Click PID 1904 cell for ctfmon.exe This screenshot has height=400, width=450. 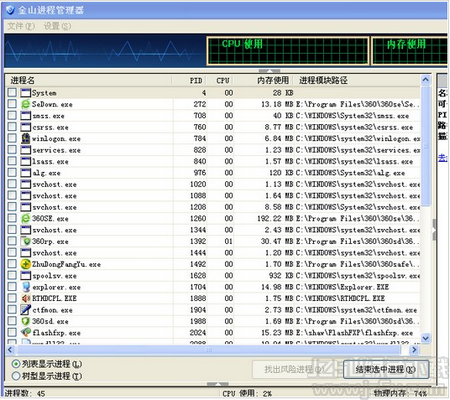pos(198,310)
